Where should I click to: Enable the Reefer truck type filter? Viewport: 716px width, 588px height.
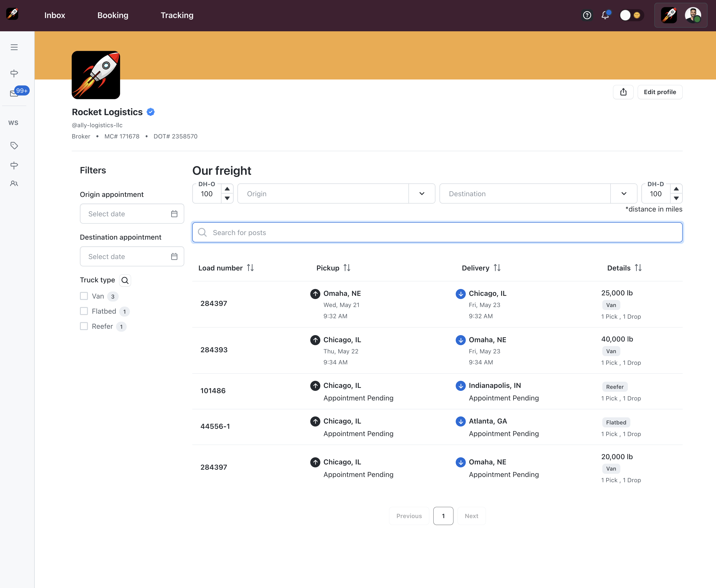coord(84,326)
